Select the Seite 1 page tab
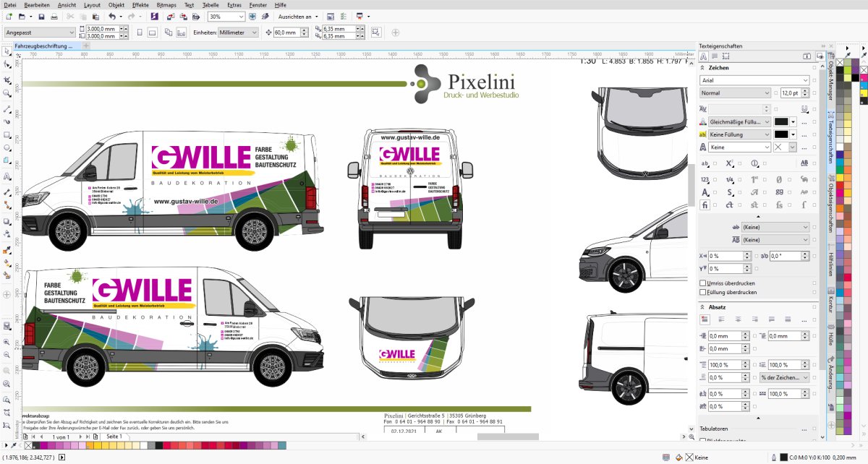Image resolution: width=868 pixels, height=464 pixels. tap(114, 437)
